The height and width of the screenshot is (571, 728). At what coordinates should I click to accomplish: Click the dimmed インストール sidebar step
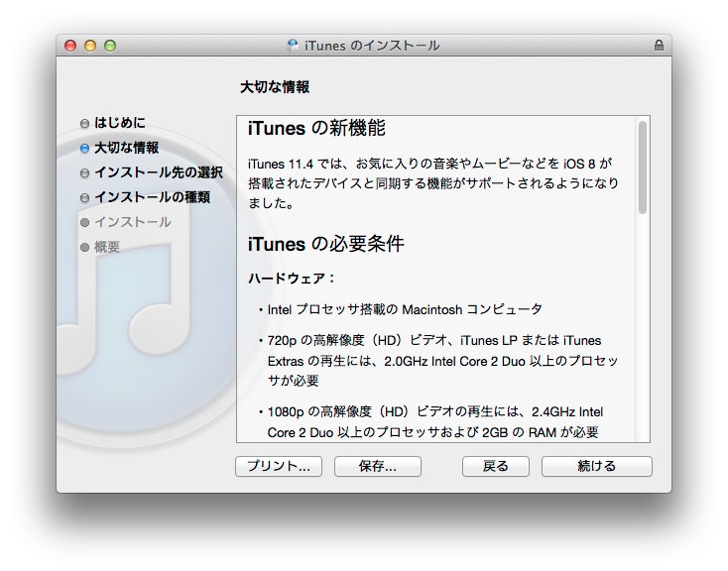(x=133, y=222)
